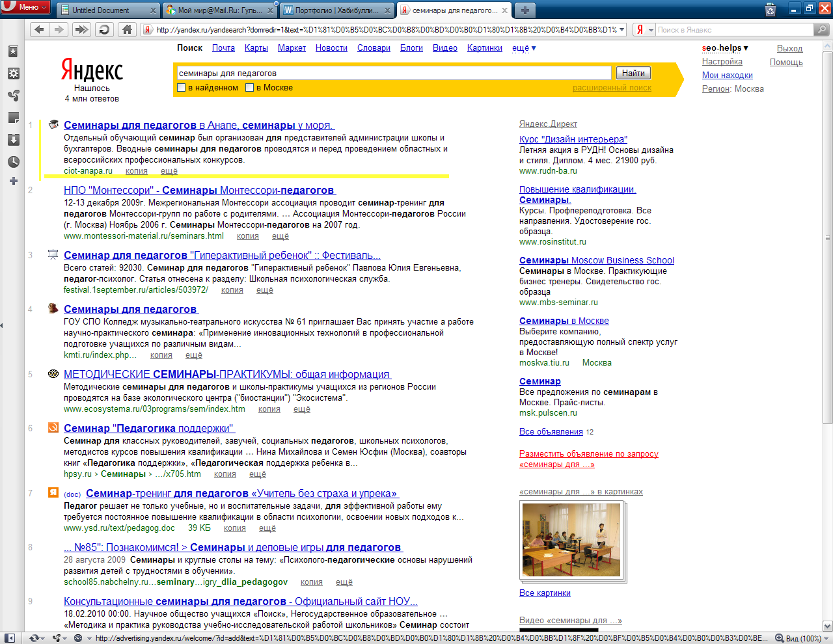Screen dimensions: 833x644
Task: Expand 'ещё' under ciot-anapa.ru result
Action: (169, 171)
